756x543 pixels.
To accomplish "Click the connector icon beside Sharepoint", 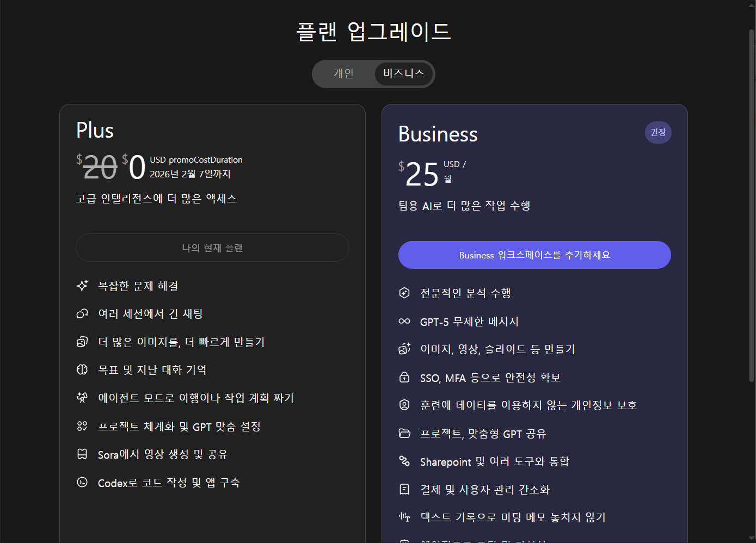I will coord(404,461).
